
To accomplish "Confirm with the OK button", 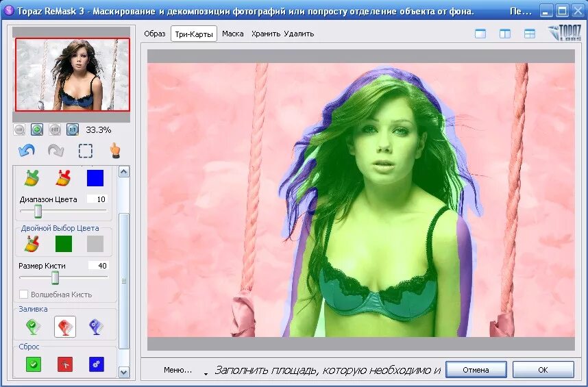I will [543, 370].
